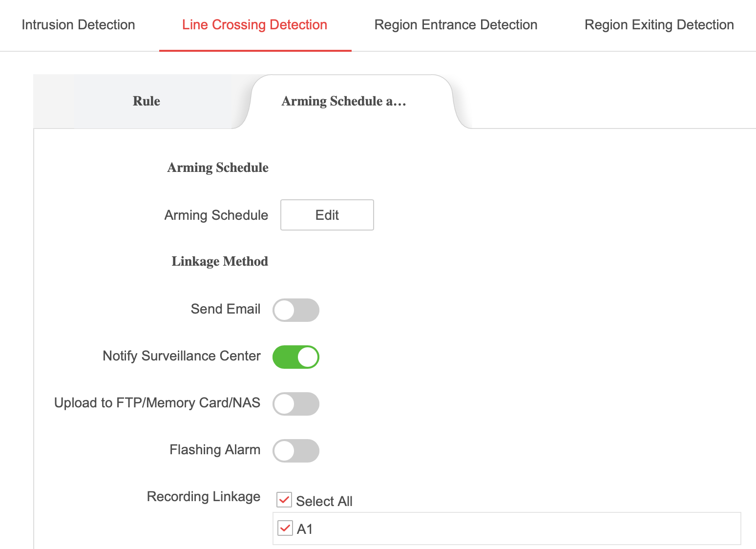Enable the Send Email toggle
Image resolution: width=756 pixels, height=549 pixels.
click(x=295, y=310)
